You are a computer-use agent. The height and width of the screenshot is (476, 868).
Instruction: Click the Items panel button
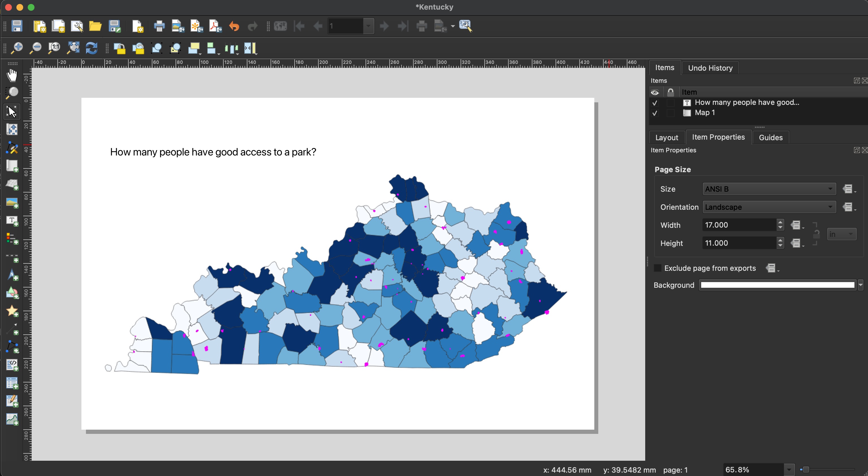665,67
